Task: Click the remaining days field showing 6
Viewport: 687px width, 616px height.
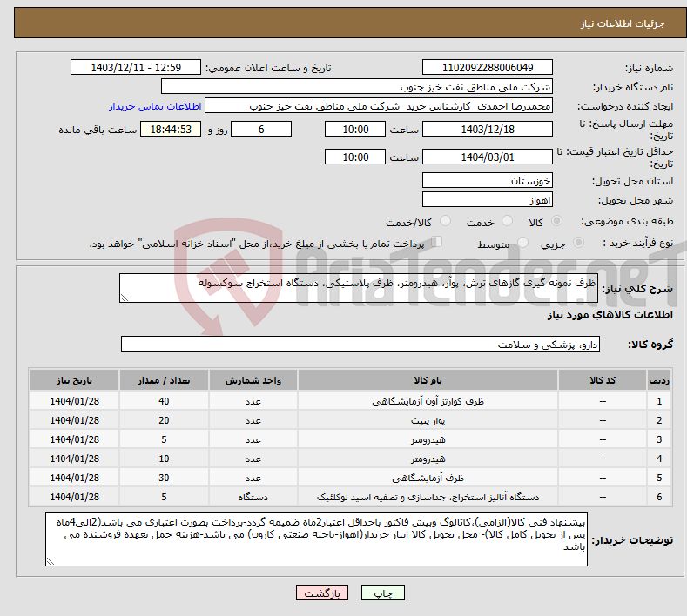Action: point(261,129)
